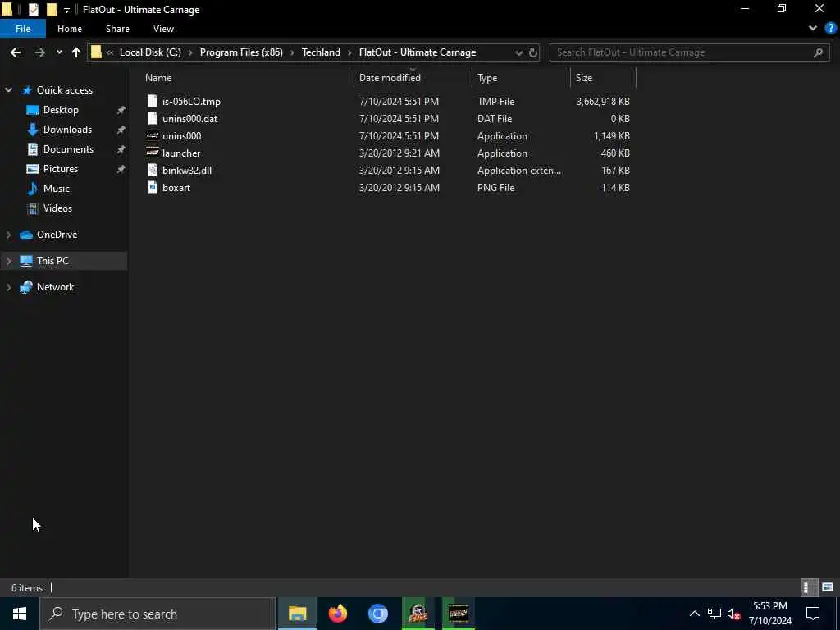Click FlatOut - Ultimate Carnage breadcrumb
840x630 pixels.
[418, 52]
